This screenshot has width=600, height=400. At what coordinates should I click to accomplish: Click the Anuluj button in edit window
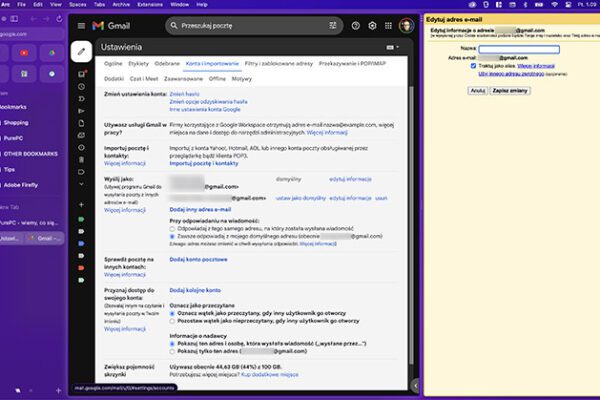pos(478,91)
